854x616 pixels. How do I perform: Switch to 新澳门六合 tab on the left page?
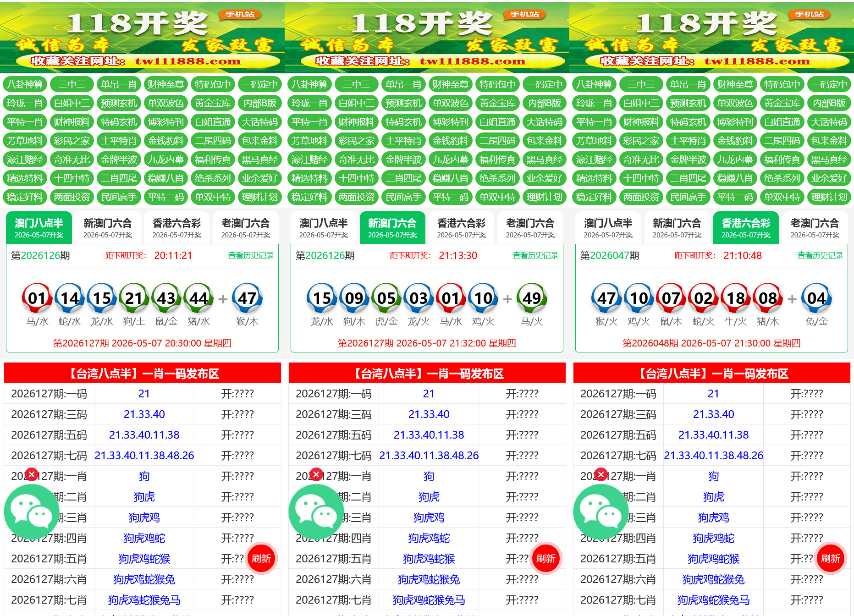click(108, 228)
